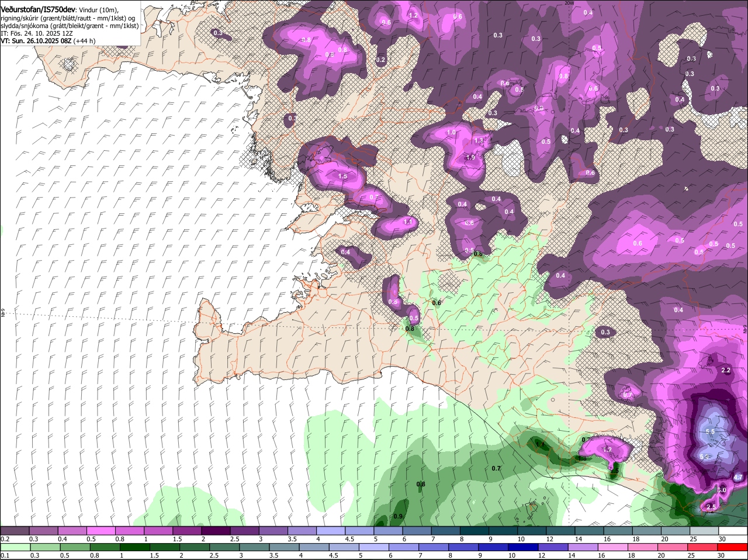Pick the dark purple snow swatch labeled 2
The width and height of the screenshot is (748, 560).
(216, 531)
